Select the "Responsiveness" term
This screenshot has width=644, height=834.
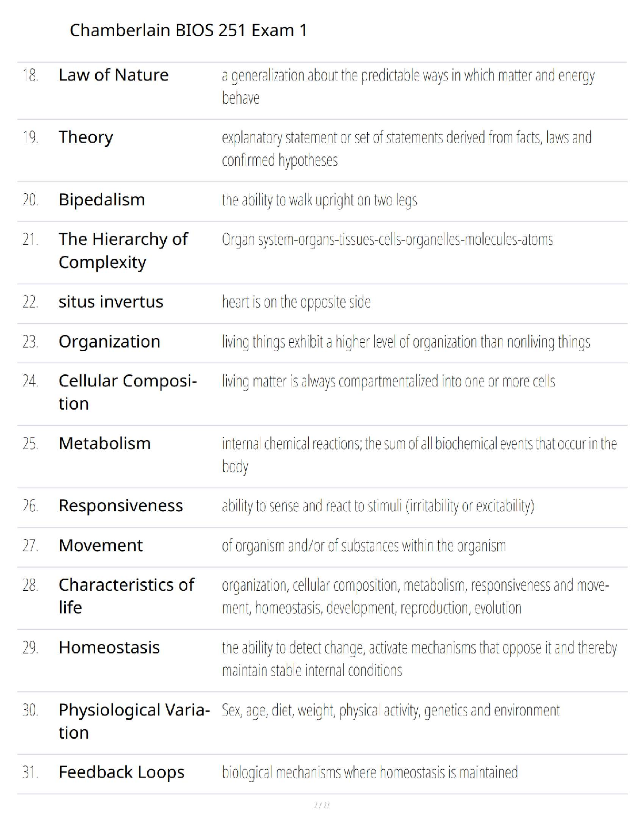(120, 506)
